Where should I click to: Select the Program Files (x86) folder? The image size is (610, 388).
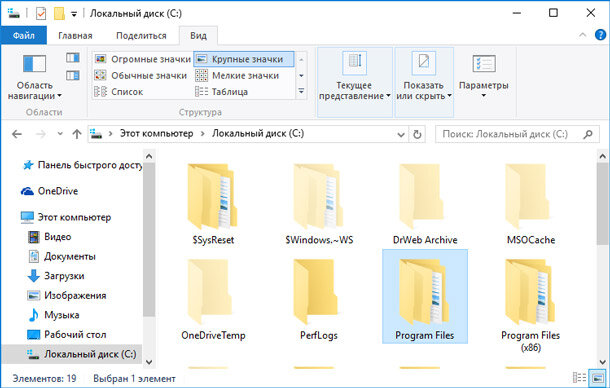(531, 305)
